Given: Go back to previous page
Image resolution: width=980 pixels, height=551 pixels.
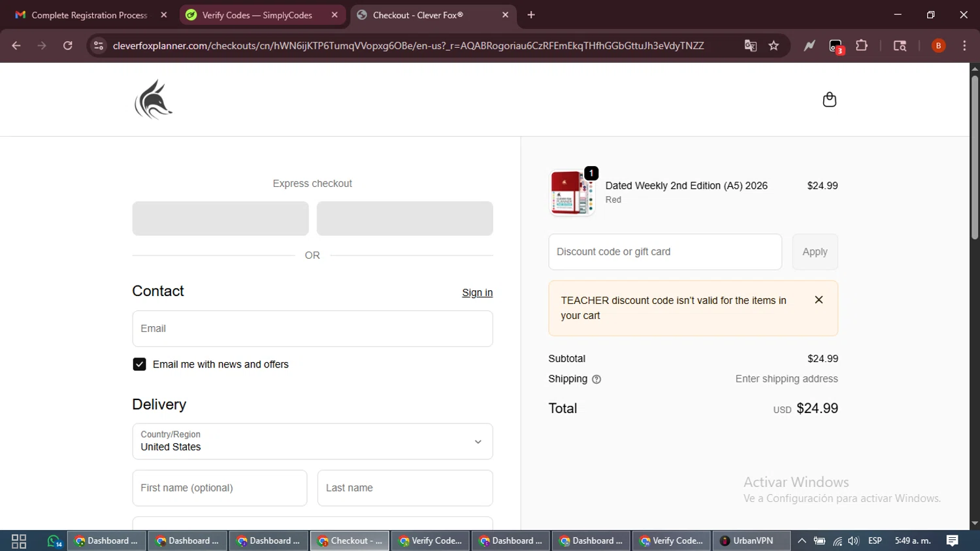Looking at the screenshot, I should (16, 46).
